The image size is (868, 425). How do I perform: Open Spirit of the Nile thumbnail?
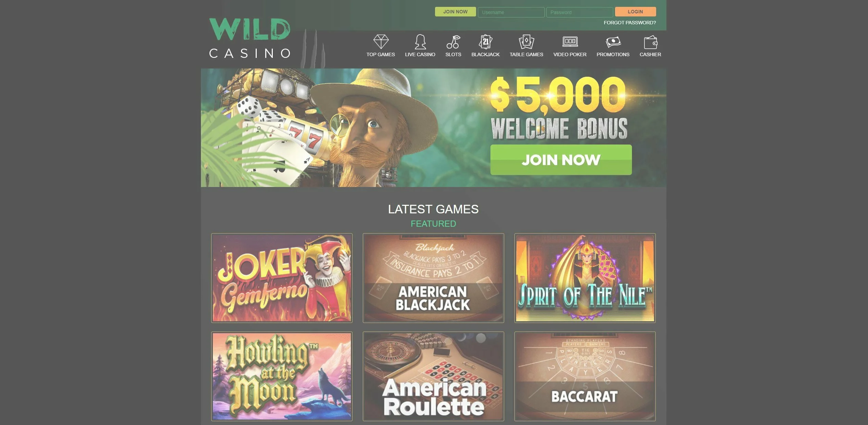585,278
